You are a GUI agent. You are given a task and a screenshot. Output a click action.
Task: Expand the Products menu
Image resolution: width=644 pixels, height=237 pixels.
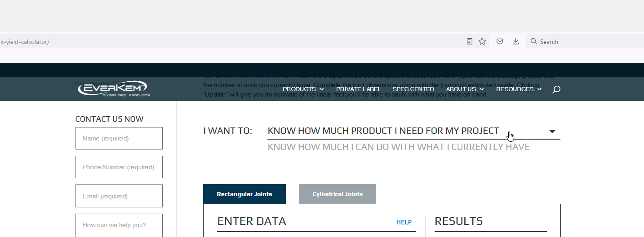303,89
